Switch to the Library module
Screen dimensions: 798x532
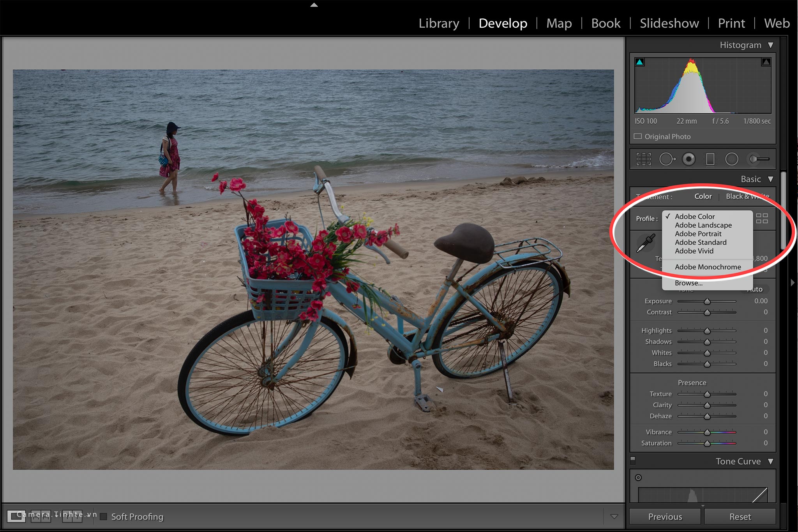pos(439,23)
